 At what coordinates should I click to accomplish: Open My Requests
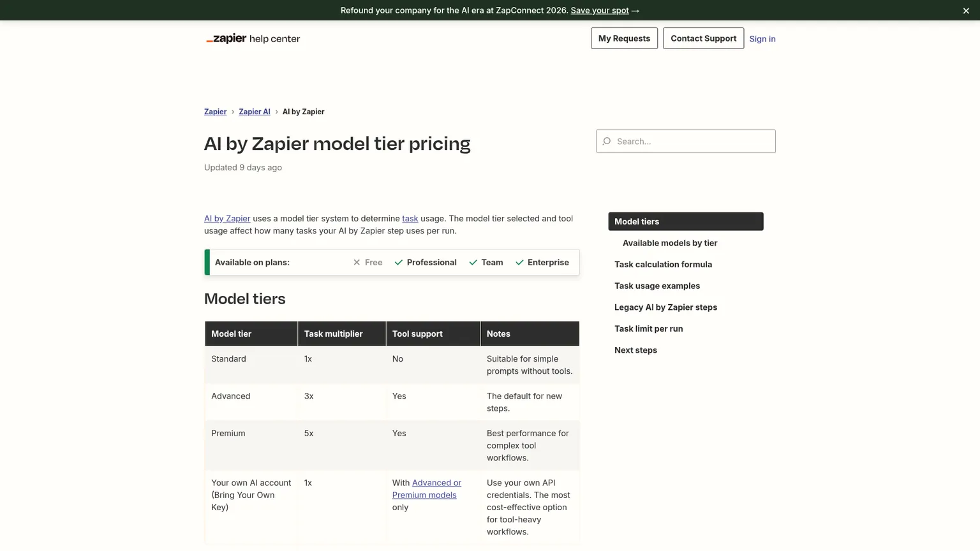[624, 38]
